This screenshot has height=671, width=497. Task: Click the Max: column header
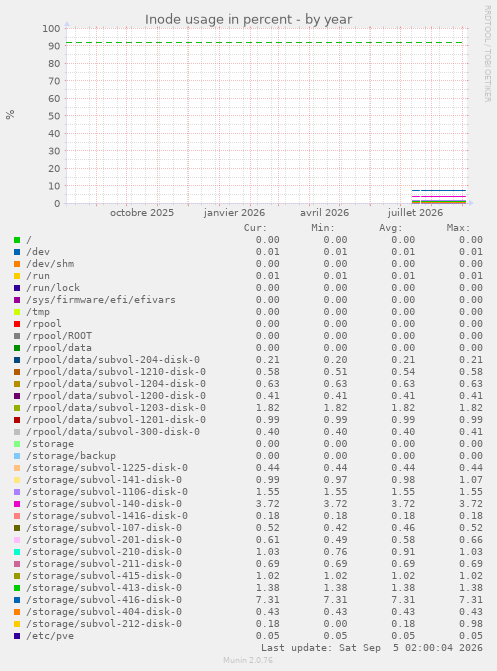[458, 228]
